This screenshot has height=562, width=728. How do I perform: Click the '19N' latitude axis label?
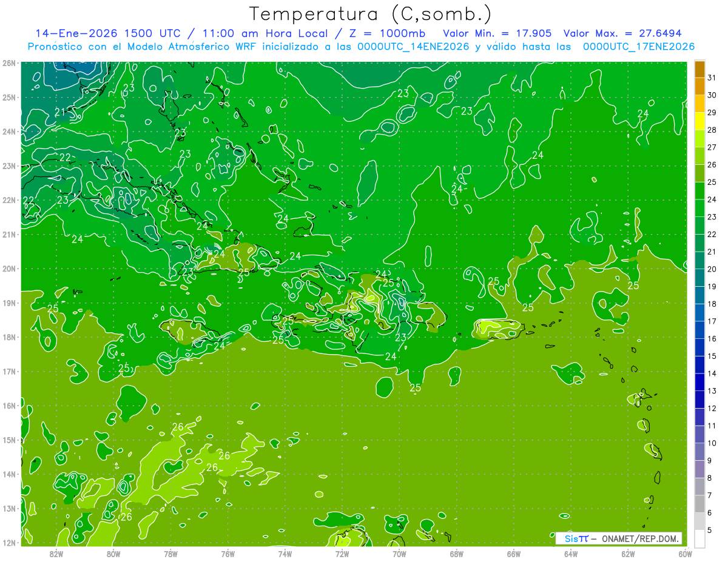[x=8, y=303]
